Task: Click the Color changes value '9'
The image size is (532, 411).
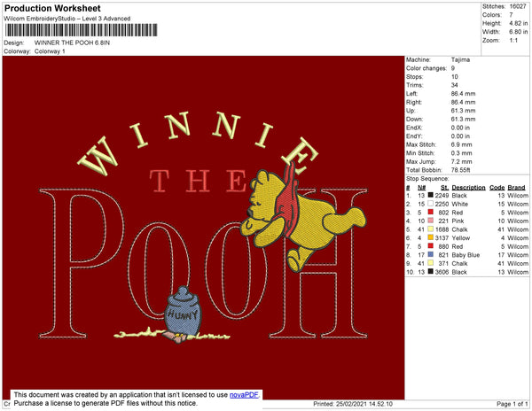Action: click(453, 68)
